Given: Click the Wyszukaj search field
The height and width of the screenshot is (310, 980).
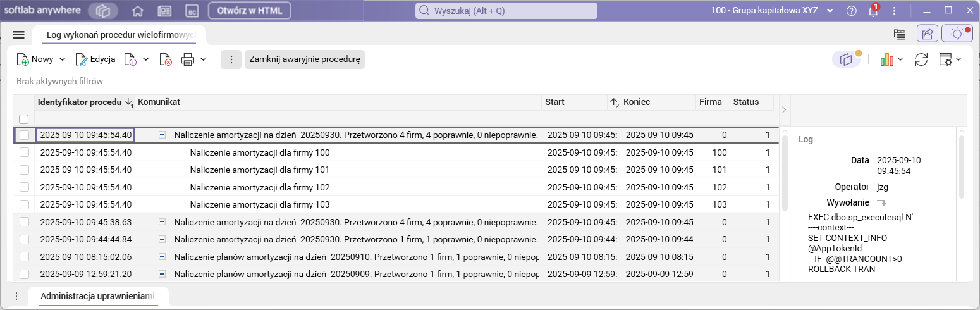Looking at the screenshot, I should [x=506, y=11].
